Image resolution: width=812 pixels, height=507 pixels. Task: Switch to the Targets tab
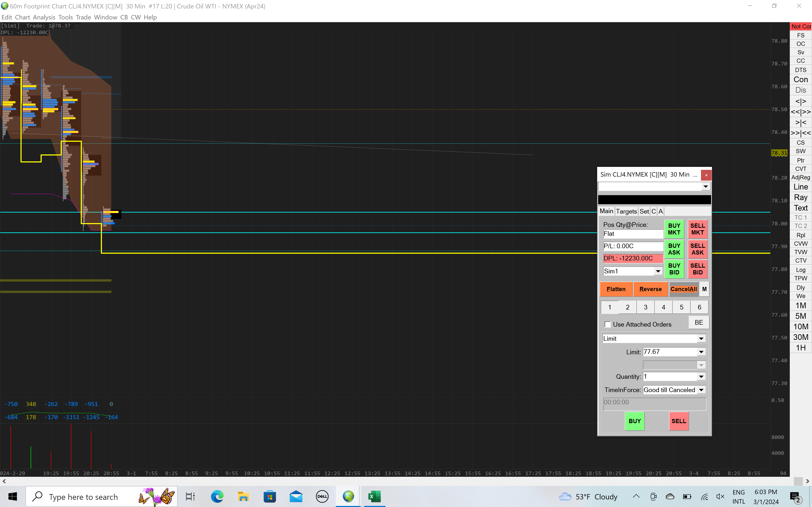coord(626,211)
